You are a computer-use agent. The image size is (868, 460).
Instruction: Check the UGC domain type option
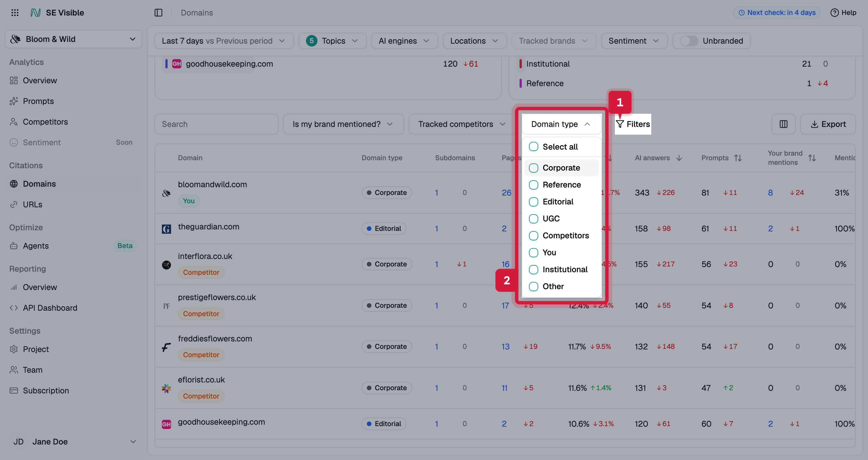click(x=533, y=219)
